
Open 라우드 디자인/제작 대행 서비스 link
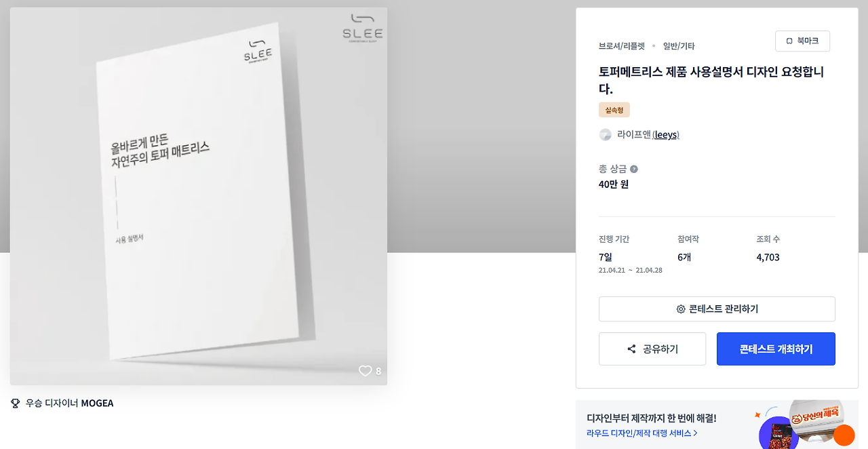[x=642, y=433]
